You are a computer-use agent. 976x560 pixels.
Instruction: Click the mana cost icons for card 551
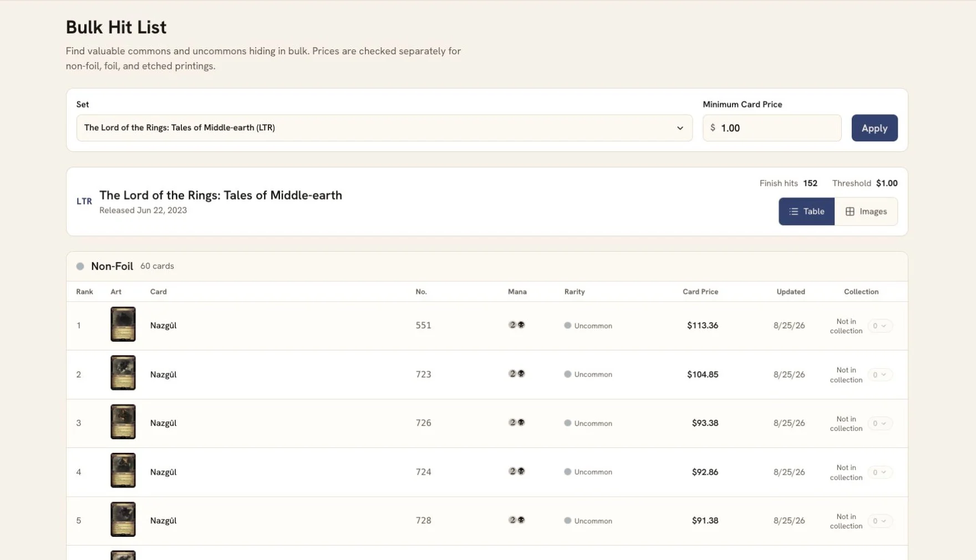pyautogui.click(x=517, y=325)
